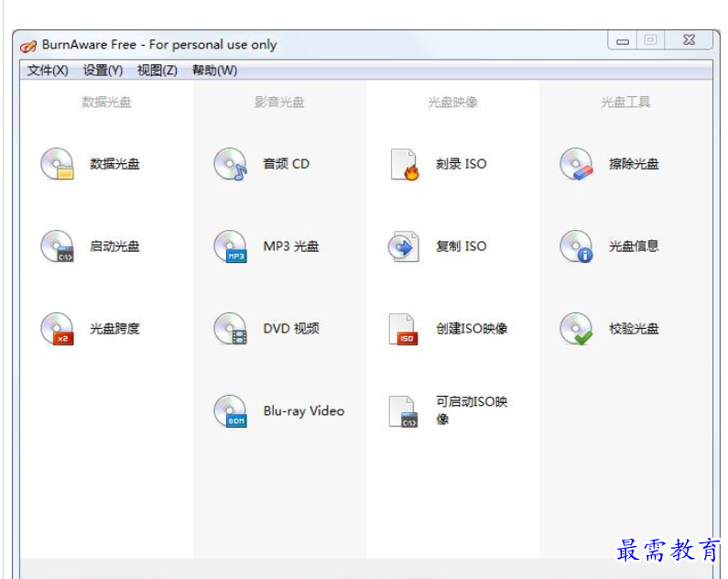Click the MP3 光盘 disc icon

(230, 246)
